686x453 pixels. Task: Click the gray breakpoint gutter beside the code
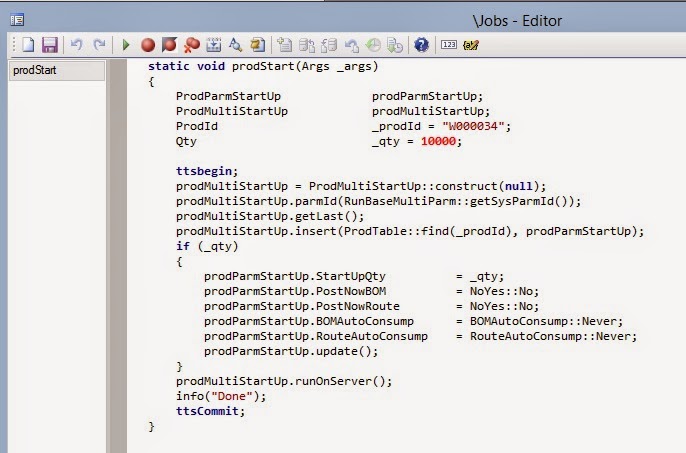point(119,256)
